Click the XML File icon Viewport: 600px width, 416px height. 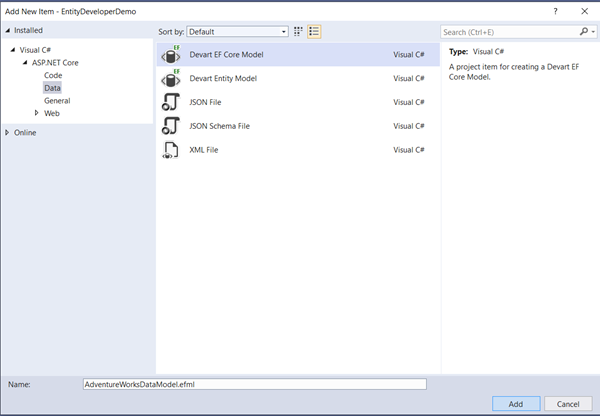[171, 150]
